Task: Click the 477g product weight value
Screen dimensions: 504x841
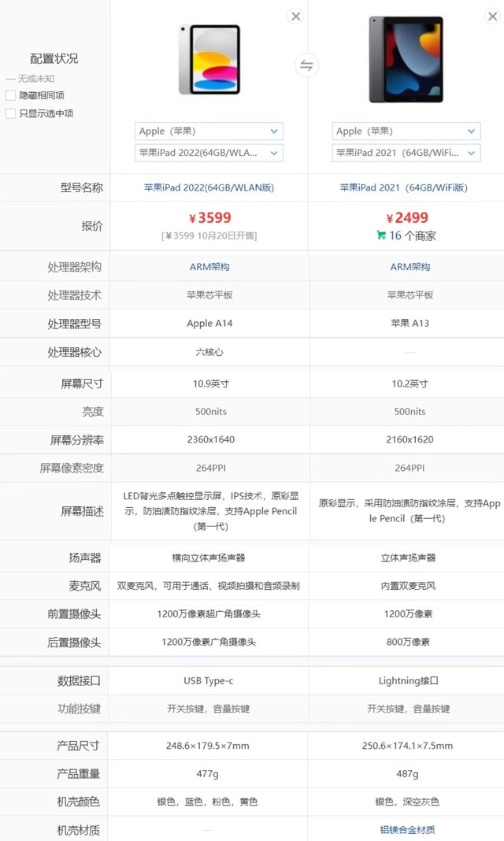Action: (x=207, y=774)
